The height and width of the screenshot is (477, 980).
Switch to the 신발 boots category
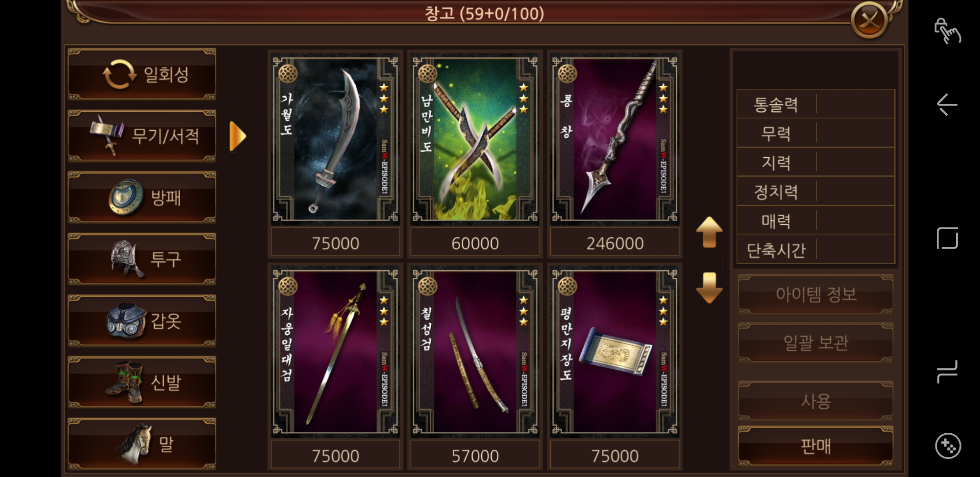tap(142, 382)
